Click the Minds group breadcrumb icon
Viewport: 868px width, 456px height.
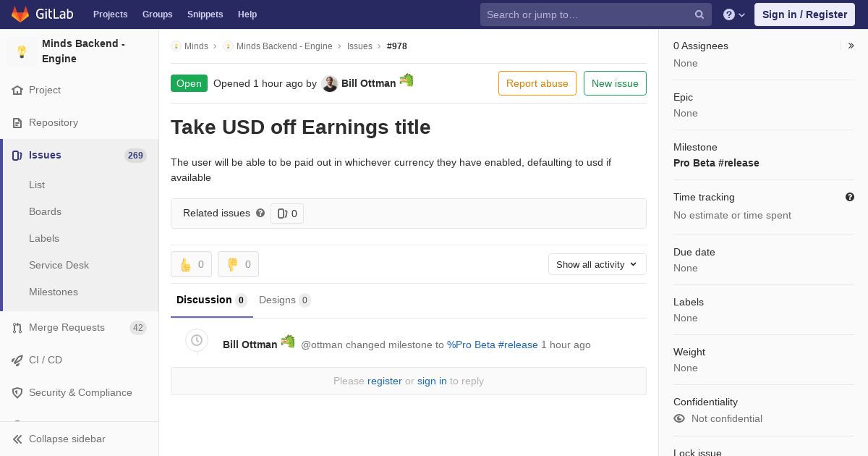point(176,46)
